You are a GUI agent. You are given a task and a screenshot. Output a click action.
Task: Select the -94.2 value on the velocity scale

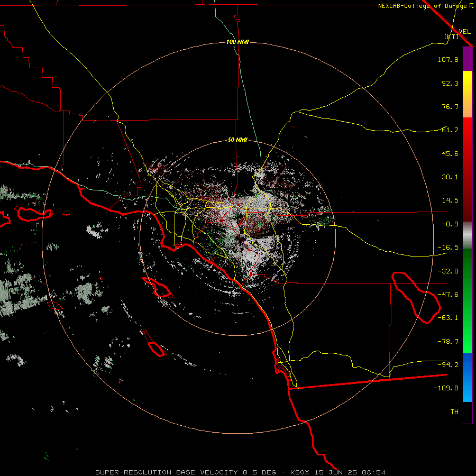448,365
